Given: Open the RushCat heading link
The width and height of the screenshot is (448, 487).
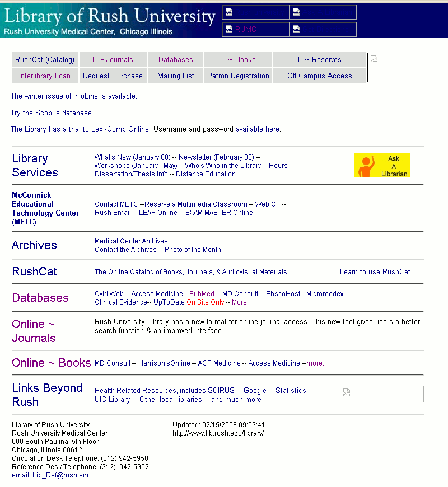Looking at the screenshot, I should tap(34, 271).
